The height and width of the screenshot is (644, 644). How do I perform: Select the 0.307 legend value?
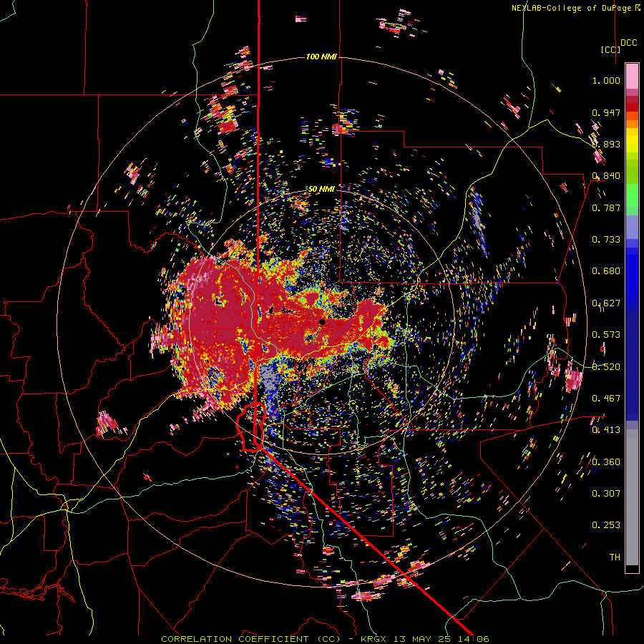click(606, 494)
